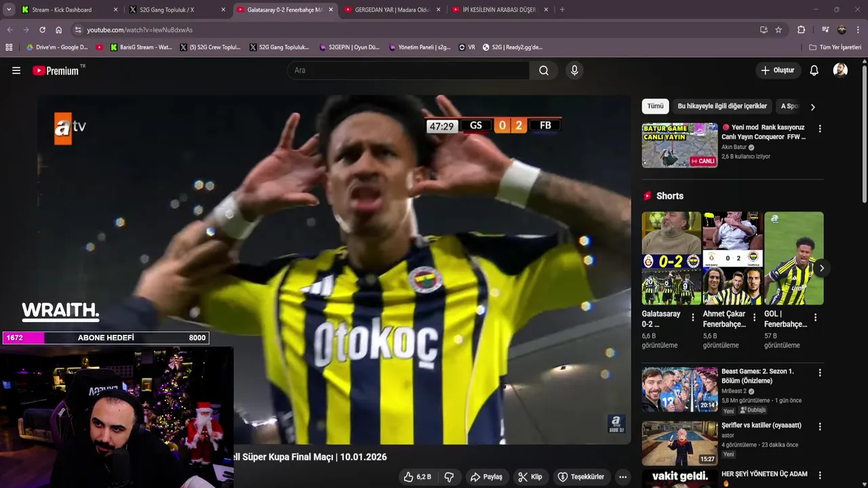The height and width of the screenshot is (488, 868).
Task: Close the Galatasaray 0-2 Fenerbahçe tab
Action: [x=331, y=9]
